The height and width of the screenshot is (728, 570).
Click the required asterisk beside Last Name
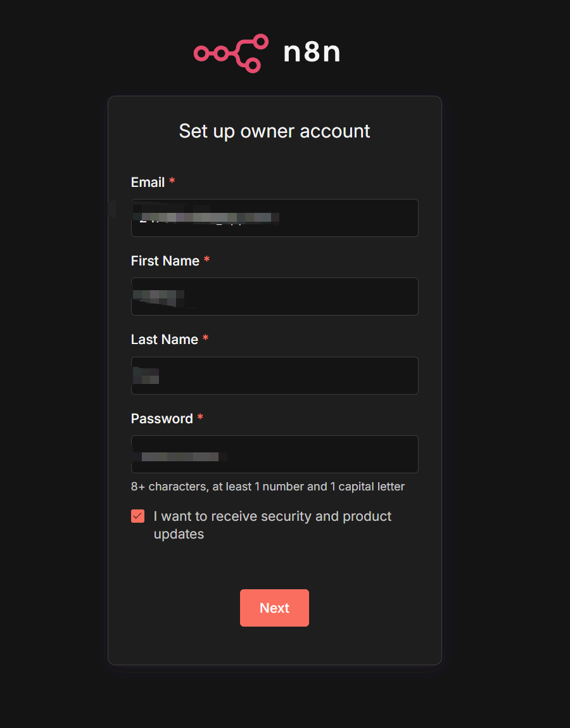pyautogui.click(x=205, y=339)
